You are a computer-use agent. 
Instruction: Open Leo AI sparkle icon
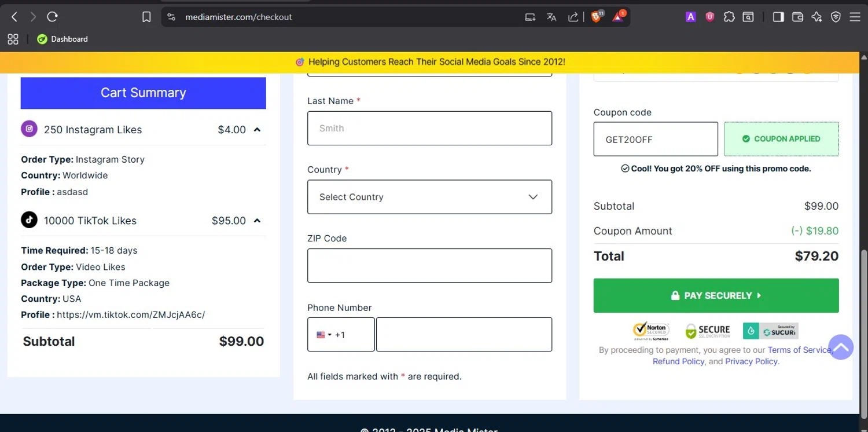tap(816, 17)
